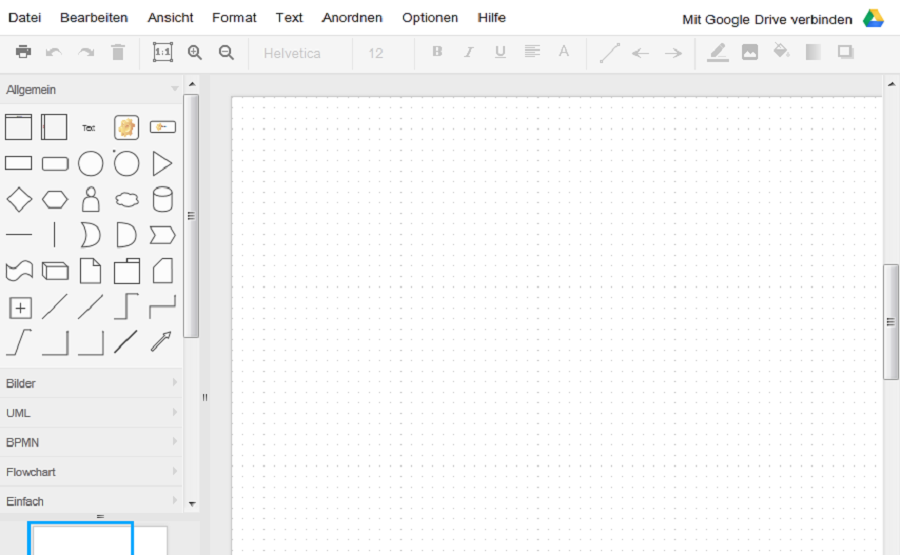Open text alignment options
Viewport: 900px width, 555px height.
pos(532,52)
